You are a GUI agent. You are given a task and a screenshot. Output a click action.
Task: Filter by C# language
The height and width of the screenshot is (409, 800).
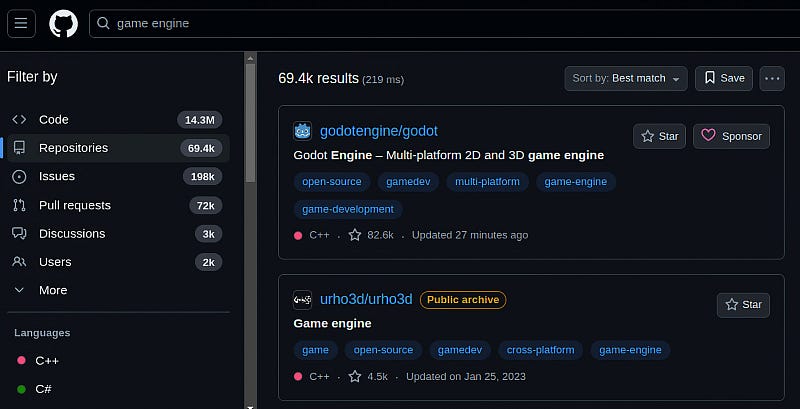point(43,389)
